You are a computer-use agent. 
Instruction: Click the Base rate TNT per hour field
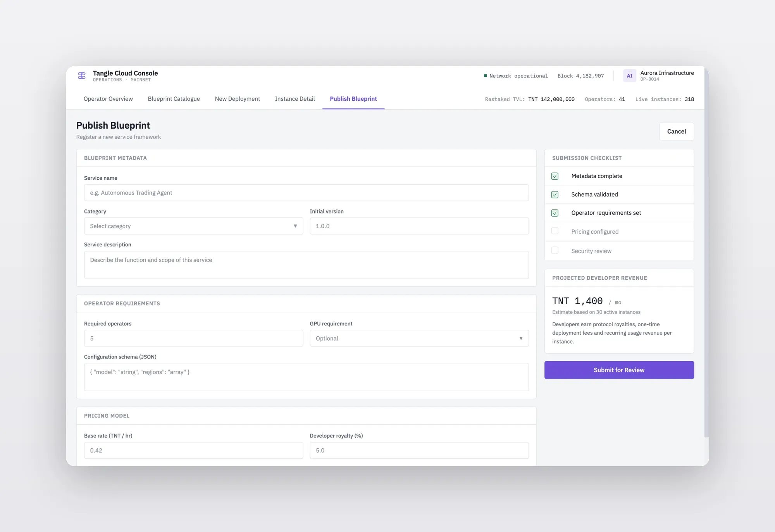point(193,450)
